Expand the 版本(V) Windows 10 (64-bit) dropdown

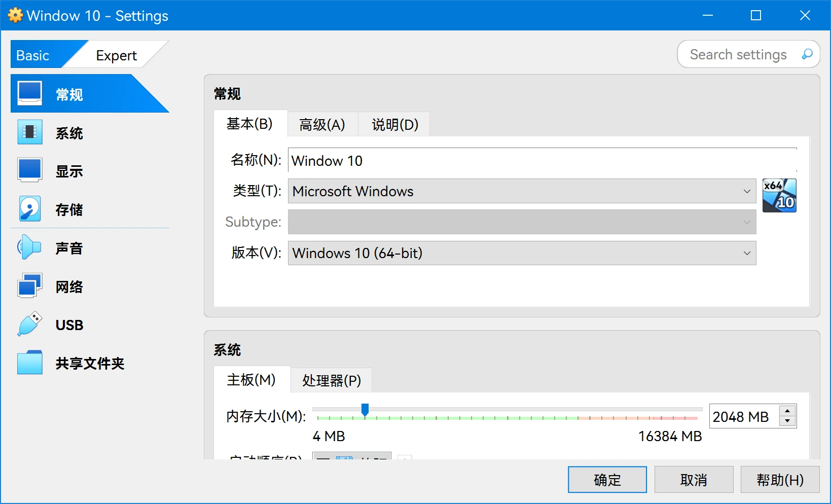tap(522, 253)
